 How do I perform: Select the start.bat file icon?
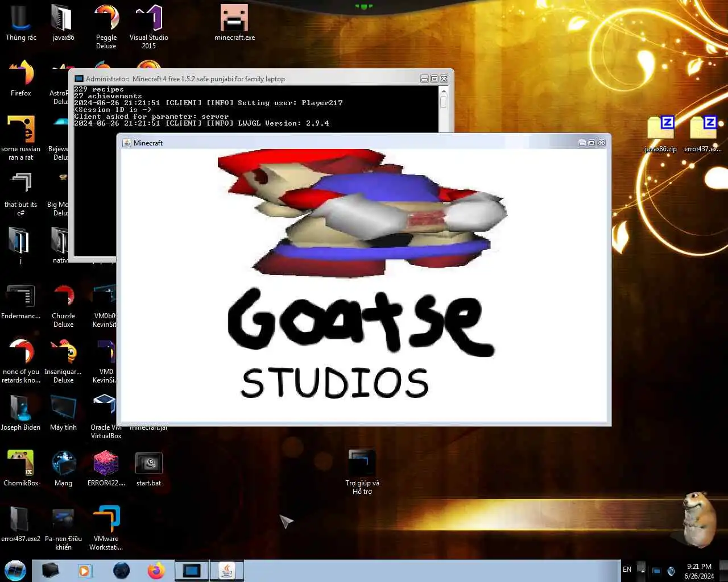point(148,468)
